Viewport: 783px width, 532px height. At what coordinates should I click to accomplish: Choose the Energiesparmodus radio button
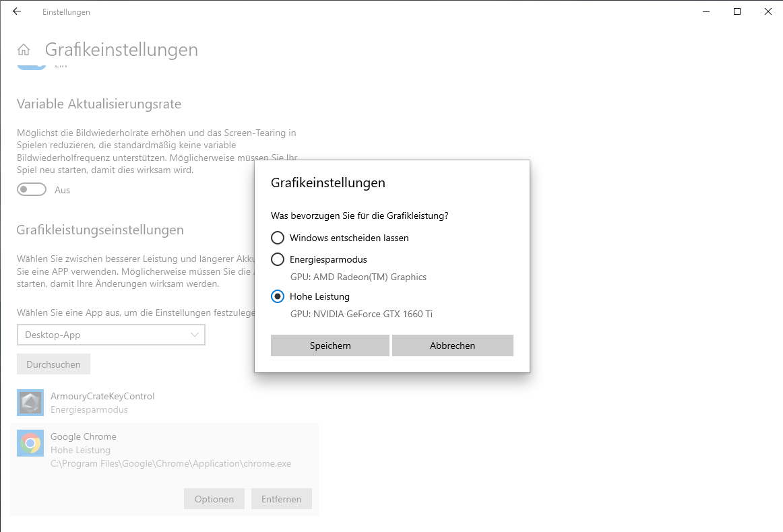pyautogui.click(x=278, y=259)
